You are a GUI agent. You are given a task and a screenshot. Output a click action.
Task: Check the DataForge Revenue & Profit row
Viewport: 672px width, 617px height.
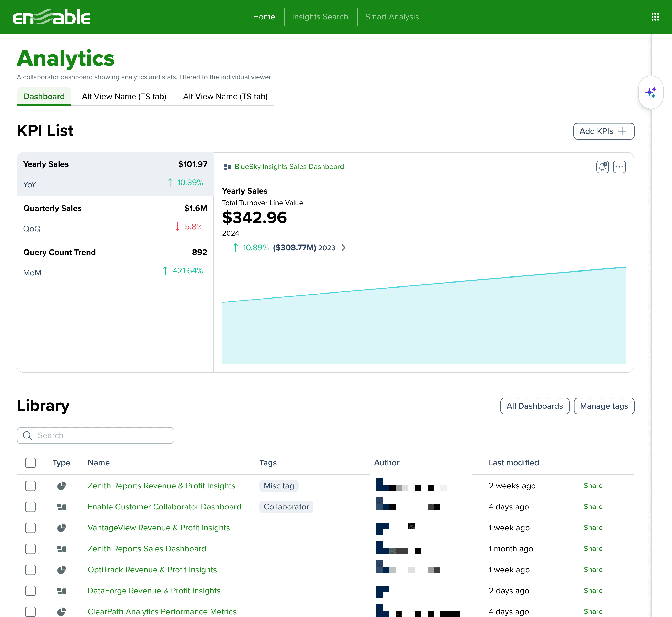pos(30,591)
